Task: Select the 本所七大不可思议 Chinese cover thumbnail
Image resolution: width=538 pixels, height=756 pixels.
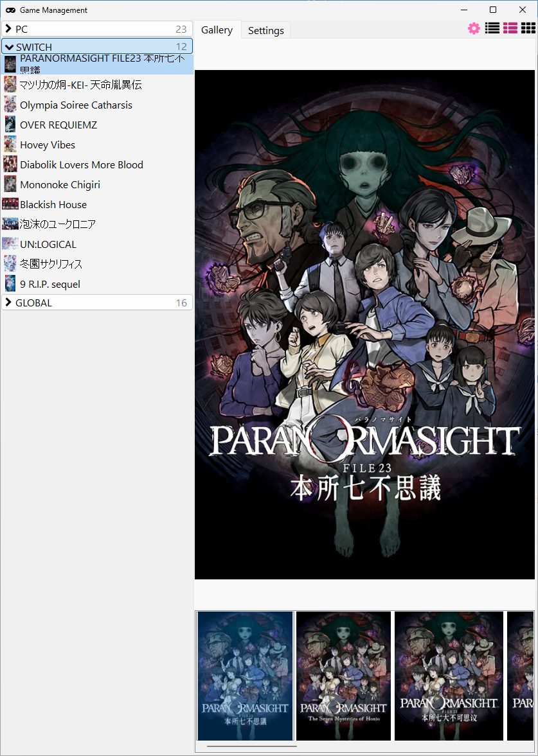Action: 449,676
